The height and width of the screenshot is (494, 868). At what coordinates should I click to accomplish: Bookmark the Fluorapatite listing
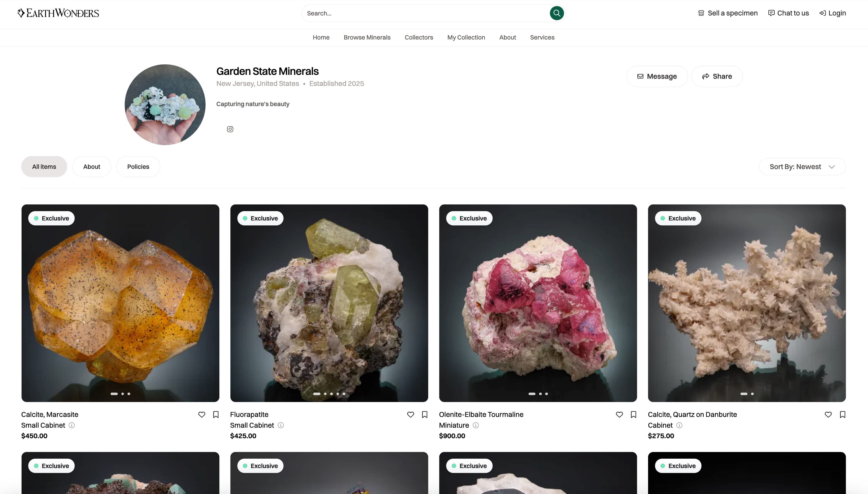[424, 415]
